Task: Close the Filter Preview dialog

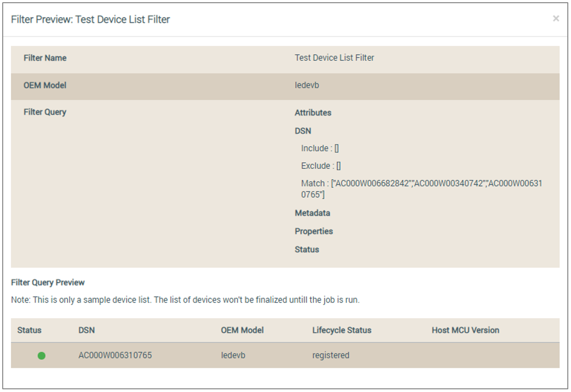Action: (x=556, y=19)
